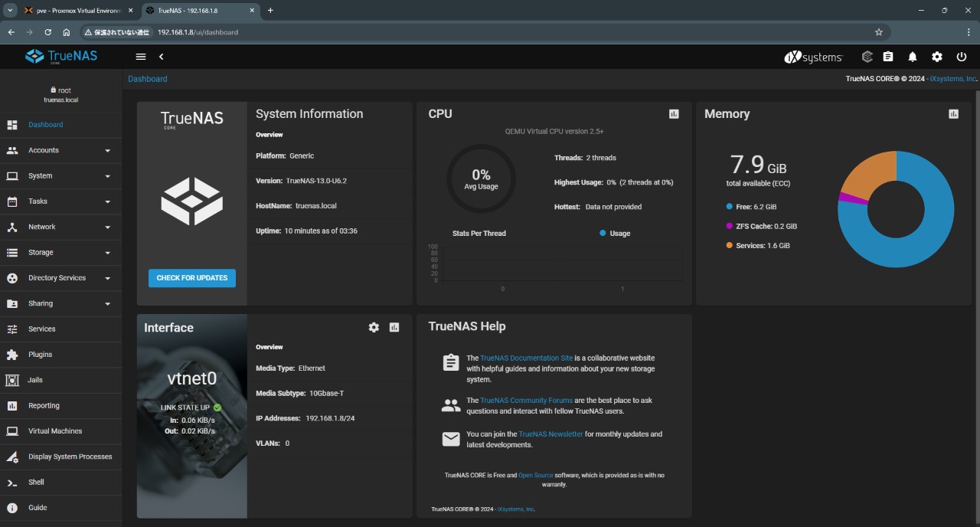Click the System laptop icon in sidebar
The image size is (980, 527).
[12, 176]
